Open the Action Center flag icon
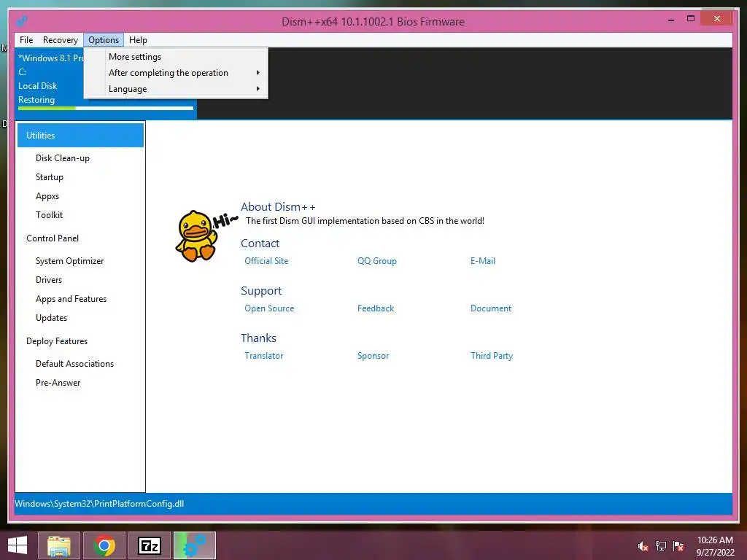The width and height of the screenshot is (747, 560). pyautogui.click(x=678, y=546)
